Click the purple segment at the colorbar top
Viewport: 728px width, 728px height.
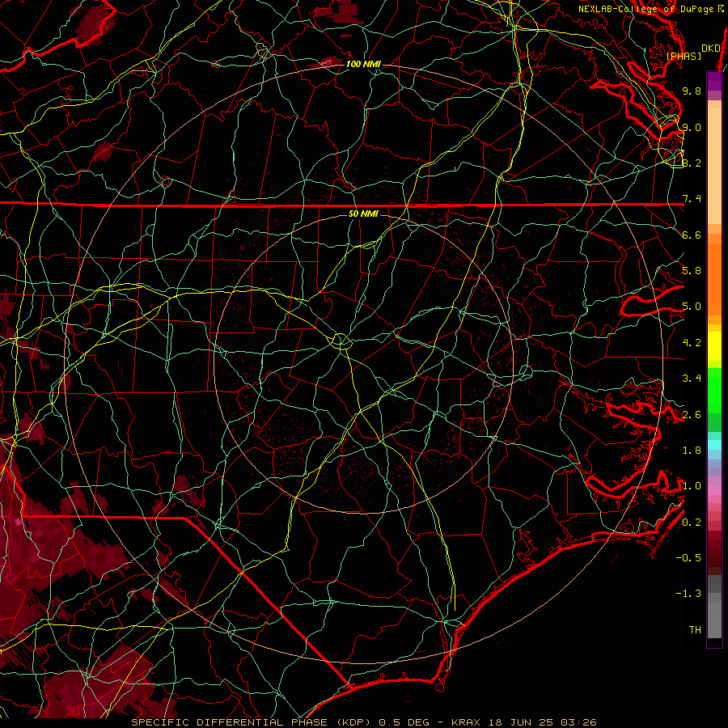tap(714, 81)
